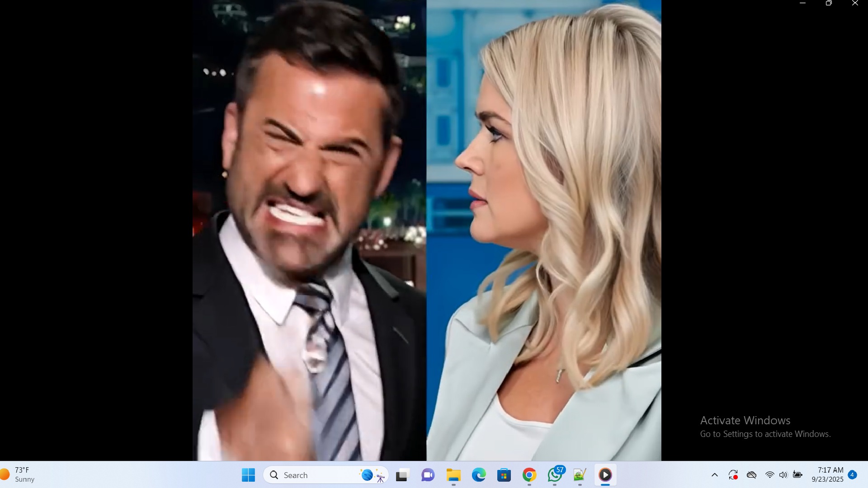Screen dimensions: 868x488
Task: Open Microsoft Edge browser
Action: 479,475
